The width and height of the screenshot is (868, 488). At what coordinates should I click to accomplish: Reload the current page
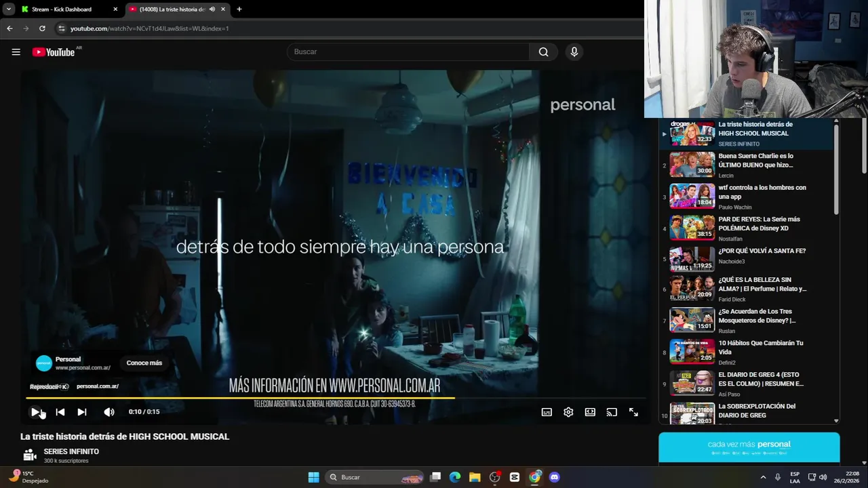pyautogui.click(x=42, y=28)
